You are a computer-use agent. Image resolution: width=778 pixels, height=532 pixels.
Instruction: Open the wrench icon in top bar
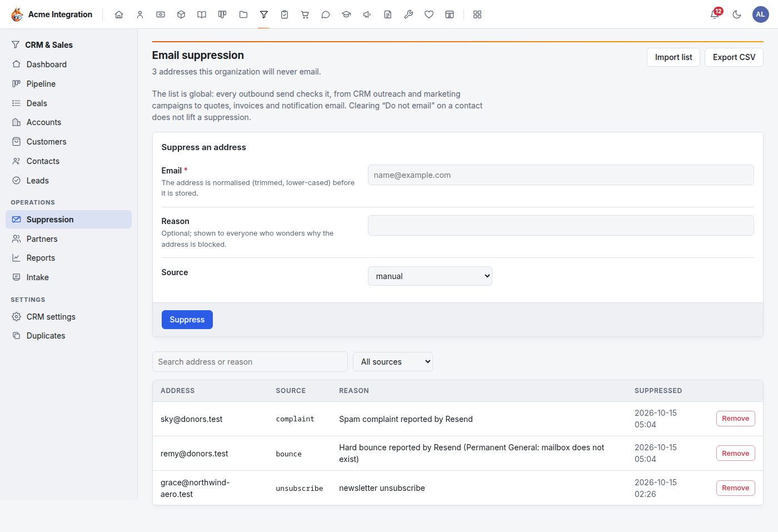point(408,14)
